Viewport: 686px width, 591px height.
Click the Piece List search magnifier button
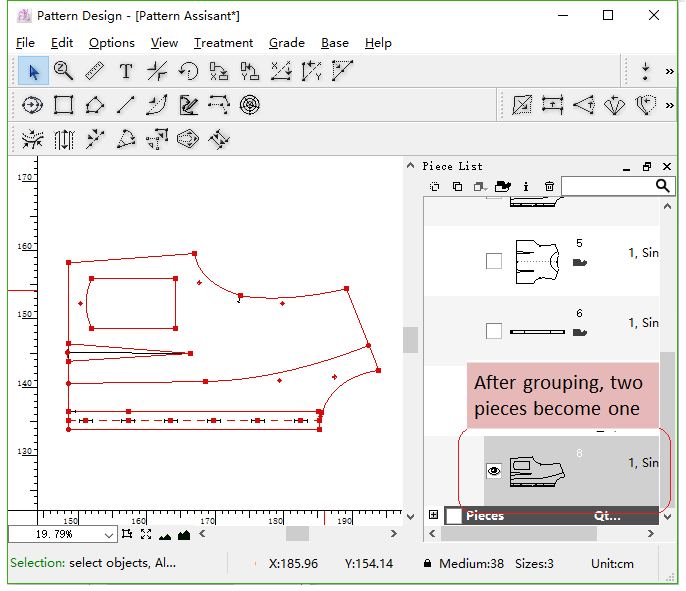coord(663,186)
